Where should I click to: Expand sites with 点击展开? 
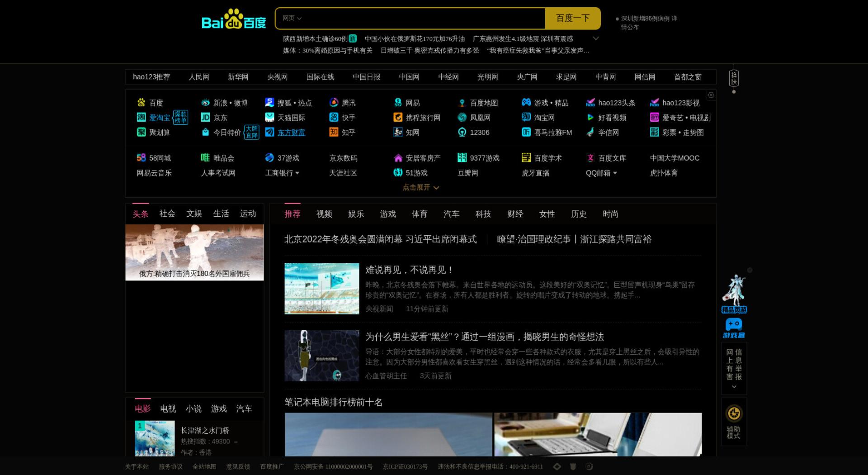[421, 187]
